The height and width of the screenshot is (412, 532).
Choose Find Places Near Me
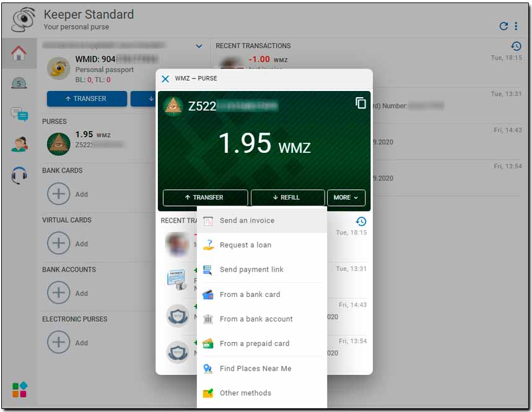click(261, 368)
